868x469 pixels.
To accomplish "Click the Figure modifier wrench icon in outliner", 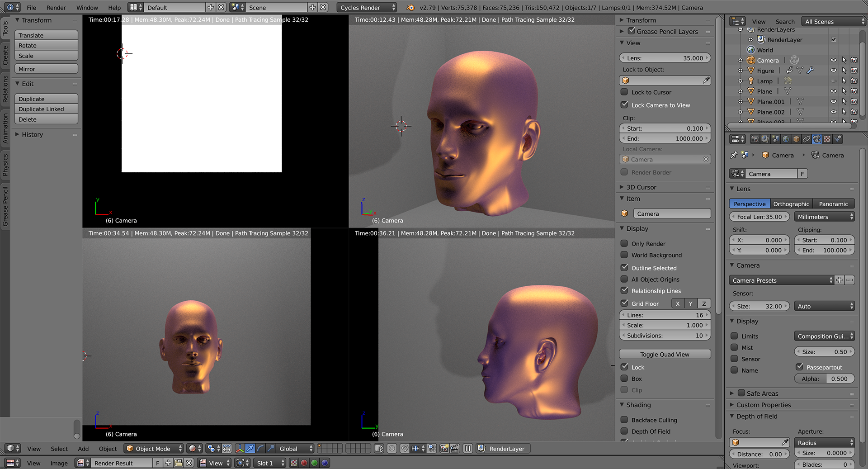I will pos(810,71).
